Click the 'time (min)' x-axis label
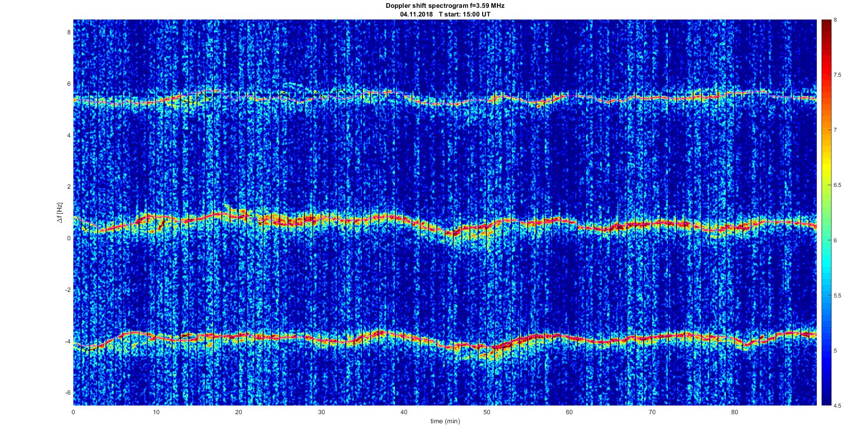Image resolution: width=868 pixels, height=435 pixels. [x=445, y=421]
